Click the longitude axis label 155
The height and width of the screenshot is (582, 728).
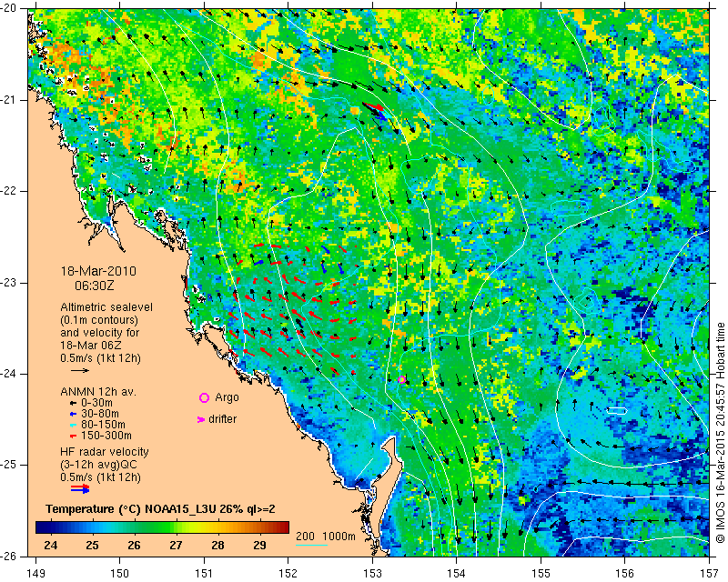pos(541,574)
